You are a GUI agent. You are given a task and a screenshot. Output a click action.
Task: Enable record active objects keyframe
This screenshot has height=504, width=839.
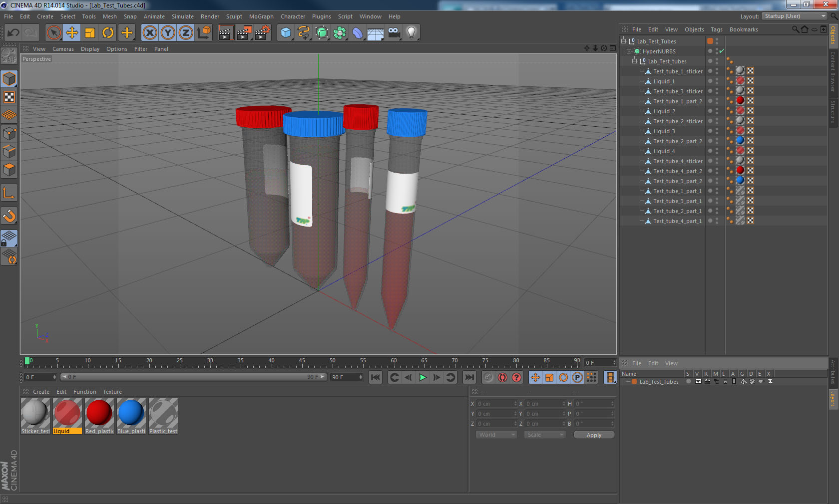pos(488,377)
